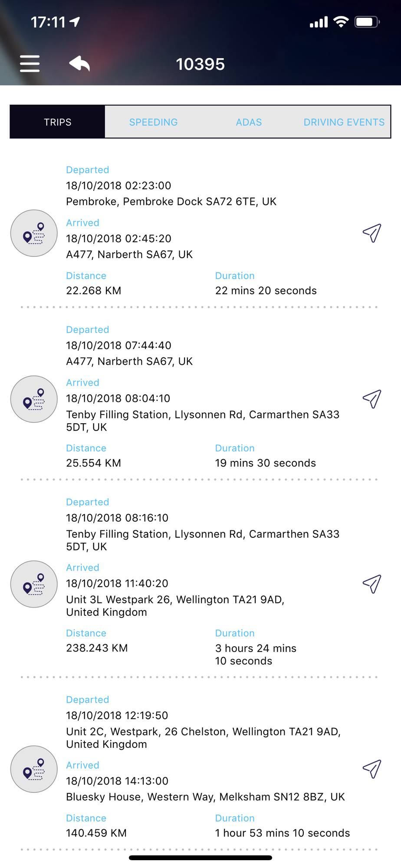Tap route icon for 07:44:40 Narberth trip
The image size is (401, 868).
tap(34, 399)
